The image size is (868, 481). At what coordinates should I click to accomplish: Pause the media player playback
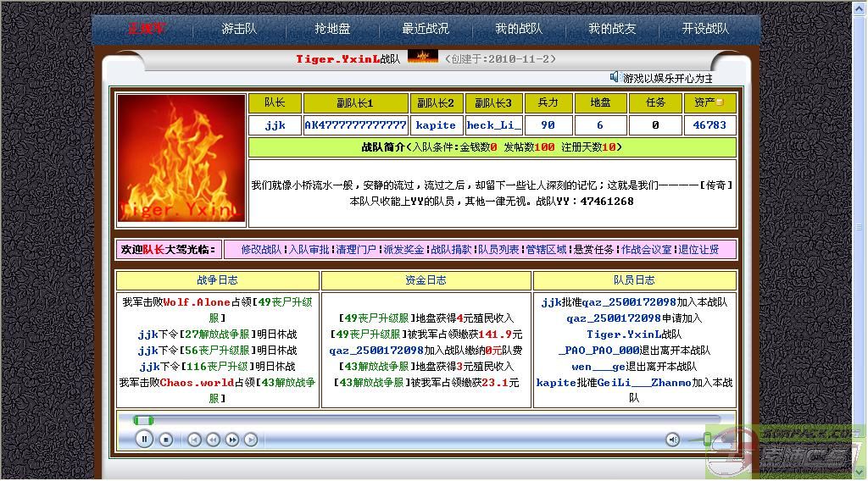click(144, 439)
